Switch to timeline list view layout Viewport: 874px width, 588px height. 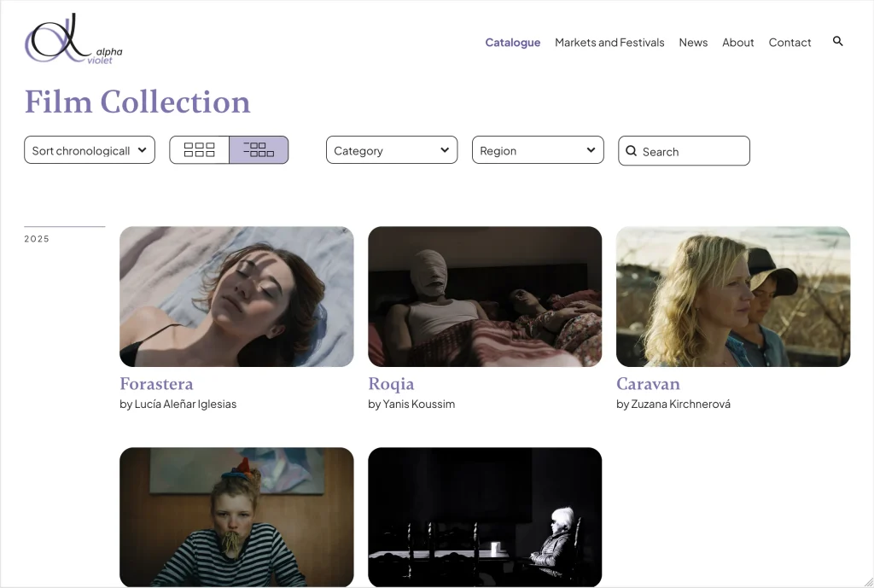click(x=259, y=150)
